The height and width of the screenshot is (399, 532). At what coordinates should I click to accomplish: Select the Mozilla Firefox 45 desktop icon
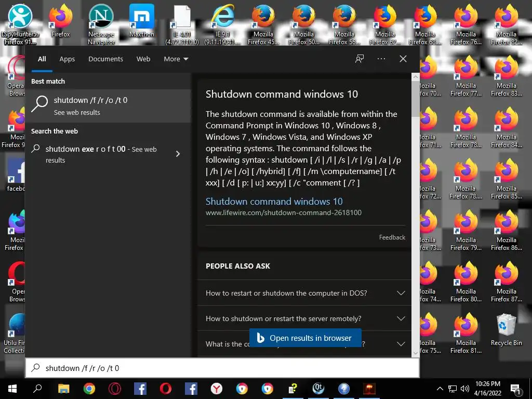[x=263, y=25]
